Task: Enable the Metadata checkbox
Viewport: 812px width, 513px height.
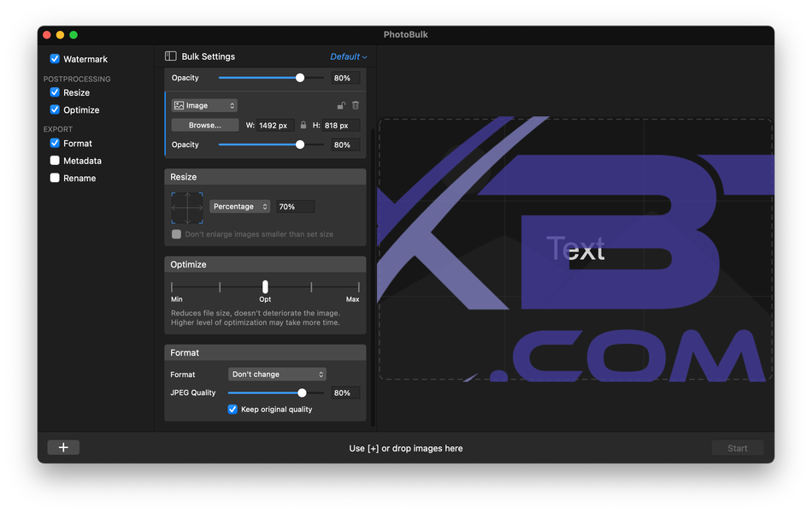Action: click(x=55, y=161)
